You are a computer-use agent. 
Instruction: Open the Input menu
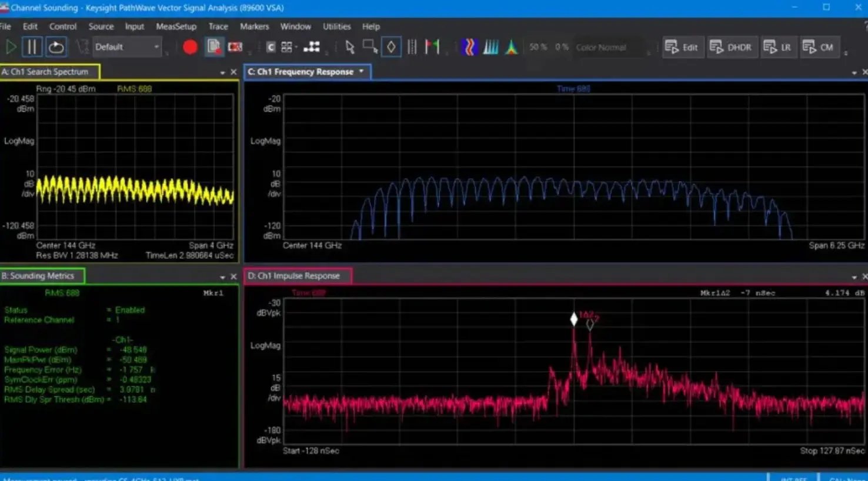click(x=134, y=26)
